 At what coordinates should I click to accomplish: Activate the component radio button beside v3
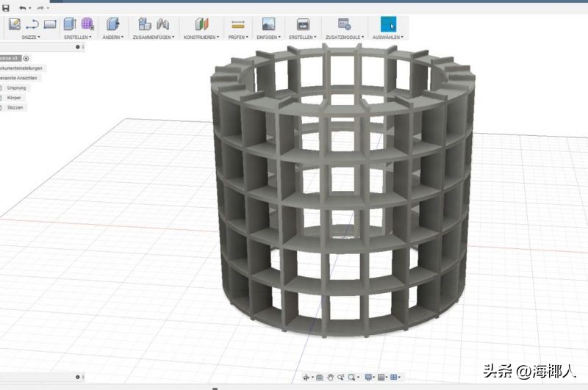tap(26, 57)
